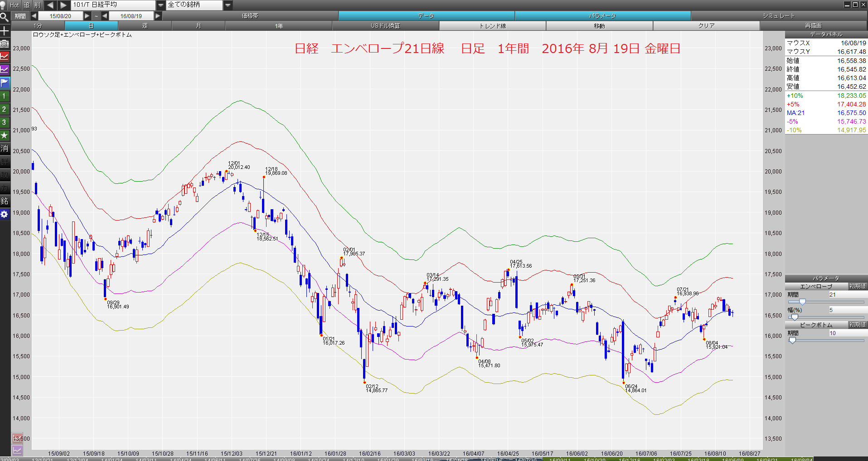
Task: Reset ピークボトム to 初期値
Action: click(858, 325)
